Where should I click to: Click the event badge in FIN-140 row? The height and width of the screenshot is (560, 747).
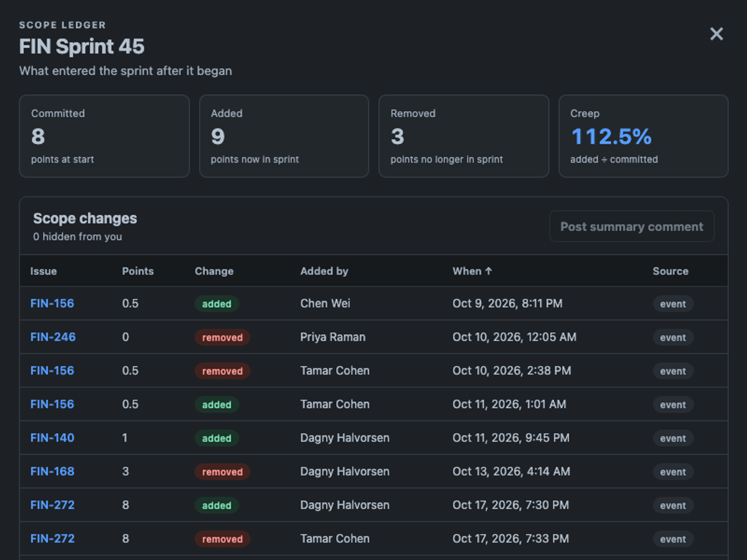673,438
